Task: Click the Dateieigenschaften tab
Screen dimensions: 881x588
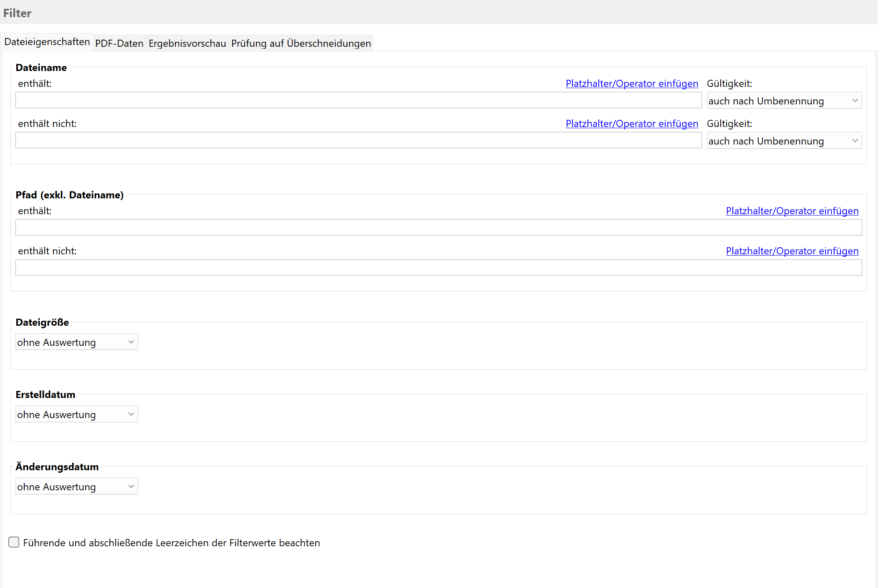Action: pyautogui.click(x=47, y=42)
